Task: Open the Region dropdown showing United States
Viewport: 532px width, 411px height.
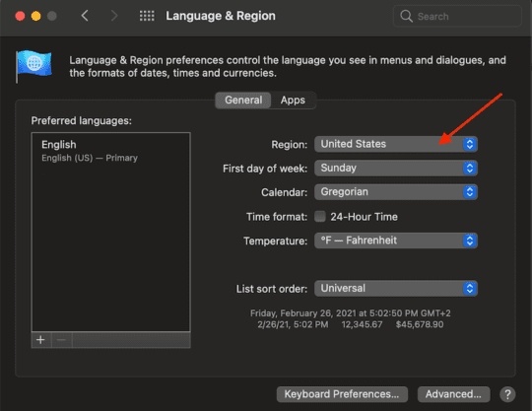Action: [396, 144]
